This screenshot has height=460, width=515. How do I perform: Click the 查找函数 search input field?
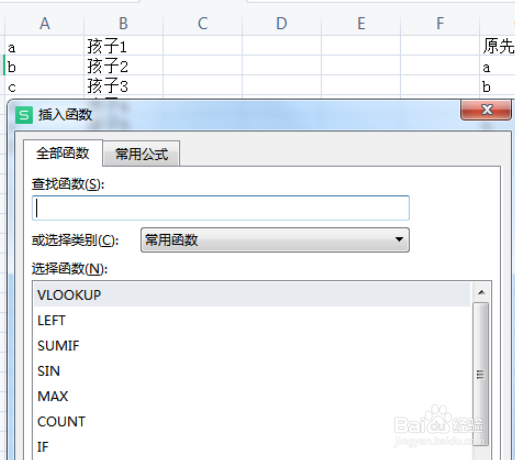(x=221, y=208)
